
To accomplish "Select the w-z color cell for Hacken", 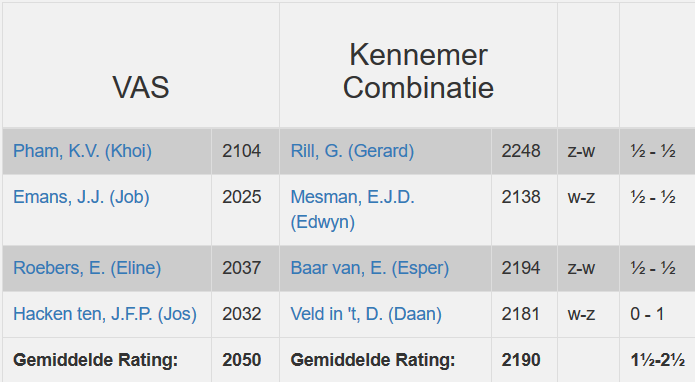I will tap(581, 314).
